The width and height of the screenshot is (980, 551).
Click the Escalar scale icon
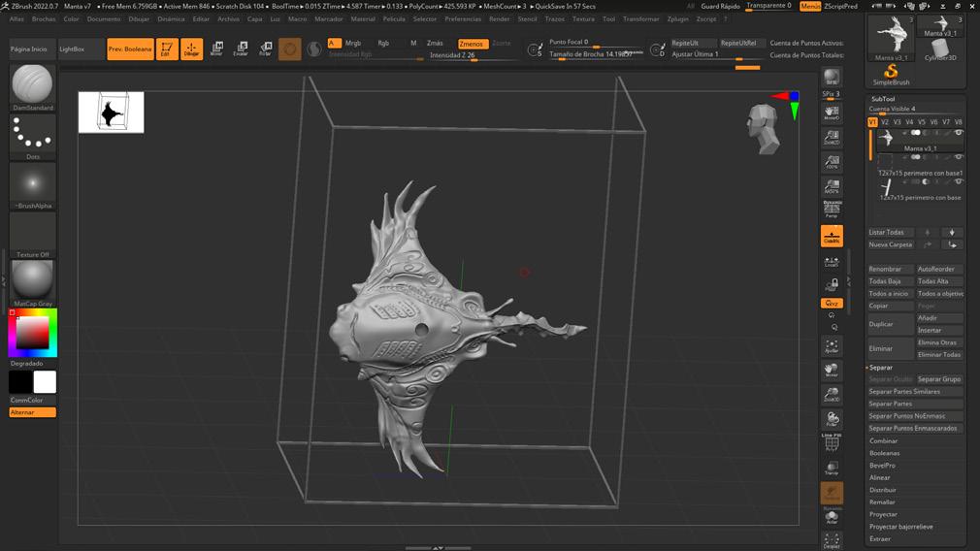tap(241, 49)
